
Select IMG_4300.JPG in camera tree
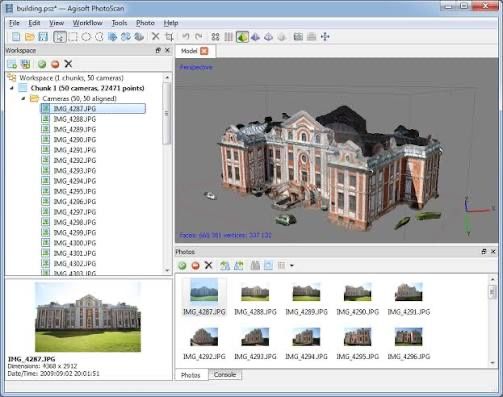[x=75, y=243]
